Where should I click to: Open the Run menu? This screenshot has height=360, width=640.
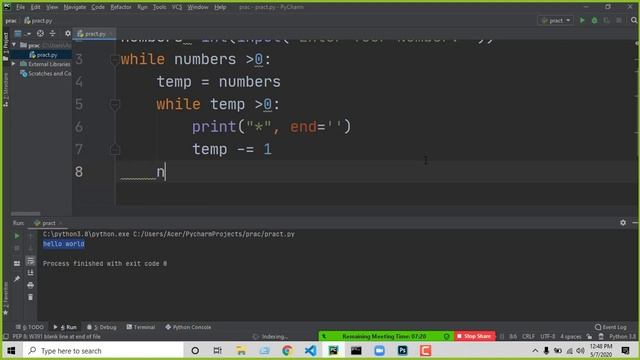[142, 7]
